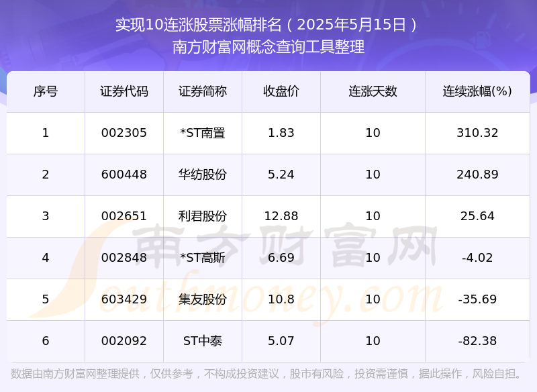537x392 pixels.
Task: Click the disclaimer text at bottom
Action: [266, 374]
